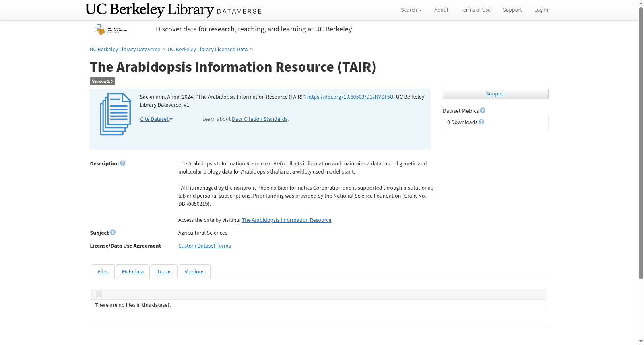Go to UC Berkeley Library Licensed Data breadcrumb
This screenshot has height=345, width=644.
click(x=207, y=50)
